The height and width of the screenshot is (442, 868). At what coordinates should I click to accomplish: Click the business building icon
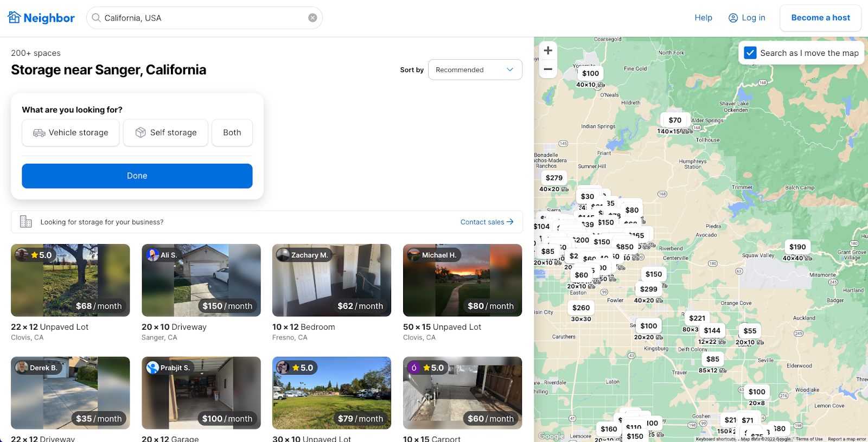(26, 221)
